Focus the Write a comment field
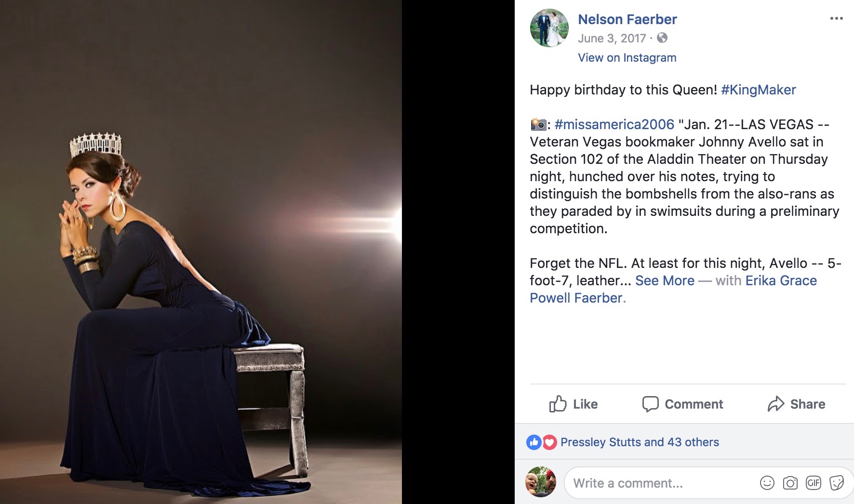854x504 pixels. tap(660, 483)
